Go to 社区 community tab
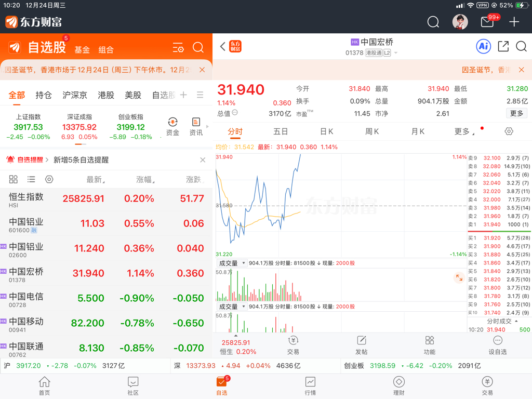Image resolution: width=532 pixels, height=399 pixels. 133,386
